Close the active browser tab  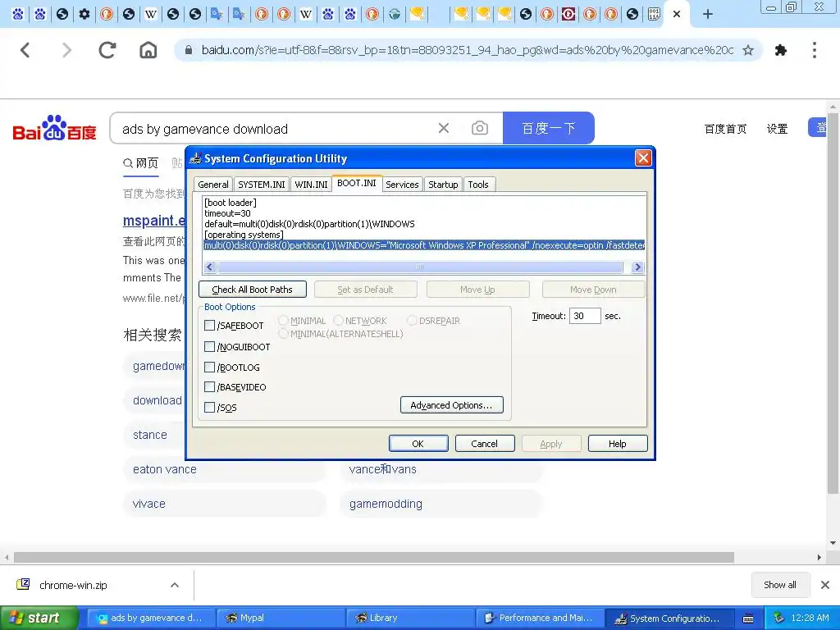(677, 15)
